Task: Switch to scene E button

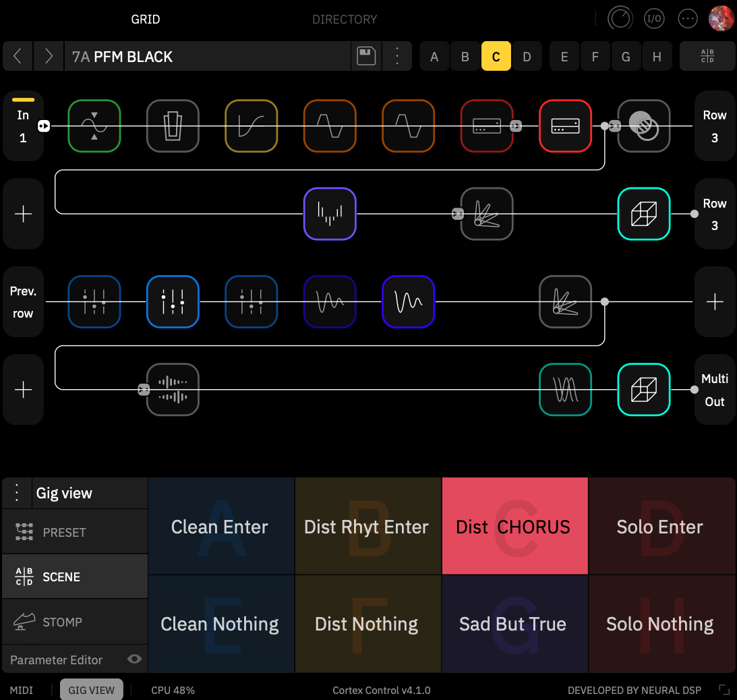Action: click(x=564, y=57)
